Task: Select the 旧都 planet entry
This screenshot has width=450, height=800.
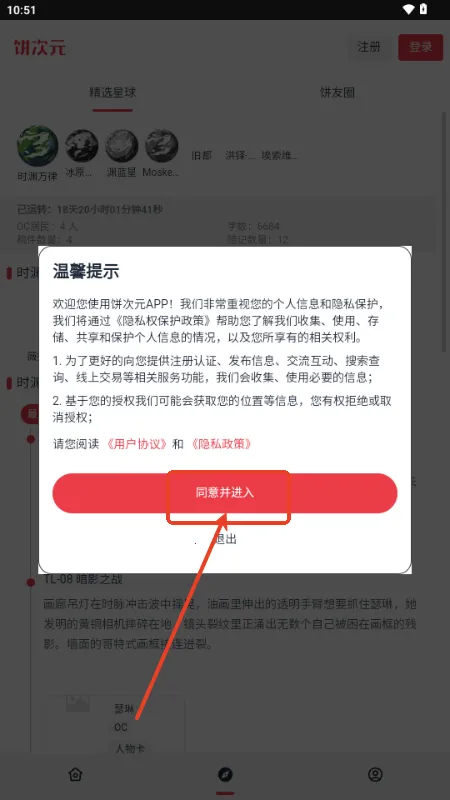Action: (202, 156)
